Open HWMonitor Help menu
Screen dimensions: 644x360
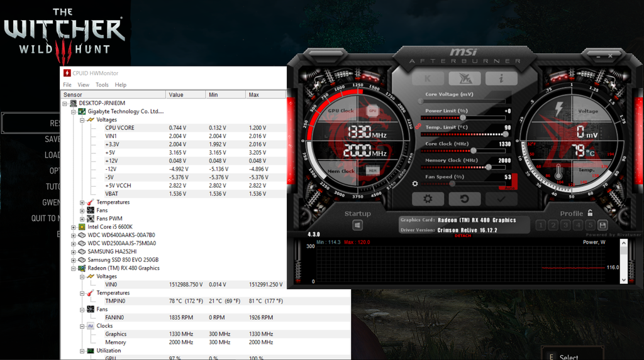(x=120, y=85)
